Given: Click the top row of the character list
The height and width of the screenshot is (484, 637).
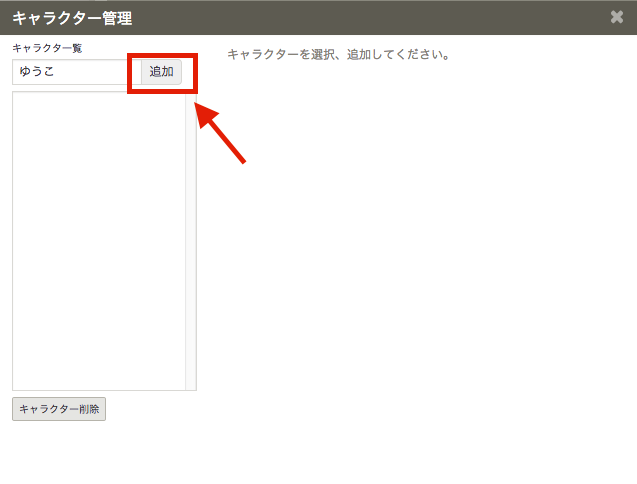Looking at the screenshot, I should point(98,100).
